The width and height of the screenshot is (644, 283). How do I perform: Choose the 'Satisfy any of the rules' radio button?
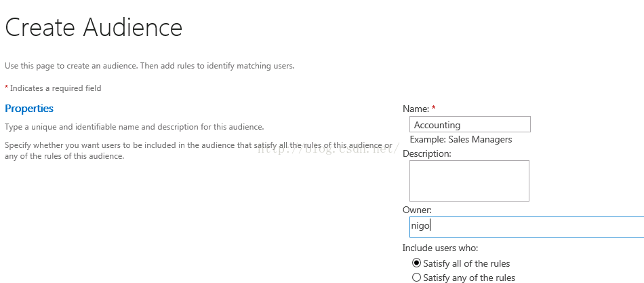[x=416, y=278]
